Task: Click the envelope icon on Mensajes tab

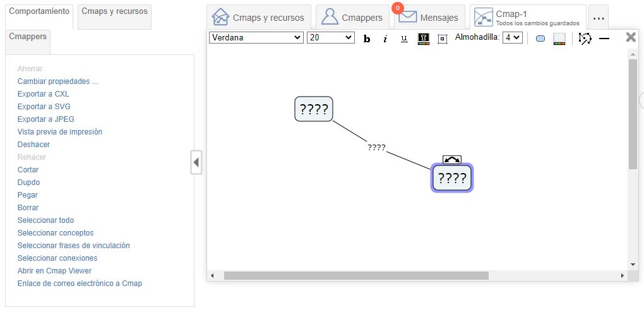Action: coord(408,17)
